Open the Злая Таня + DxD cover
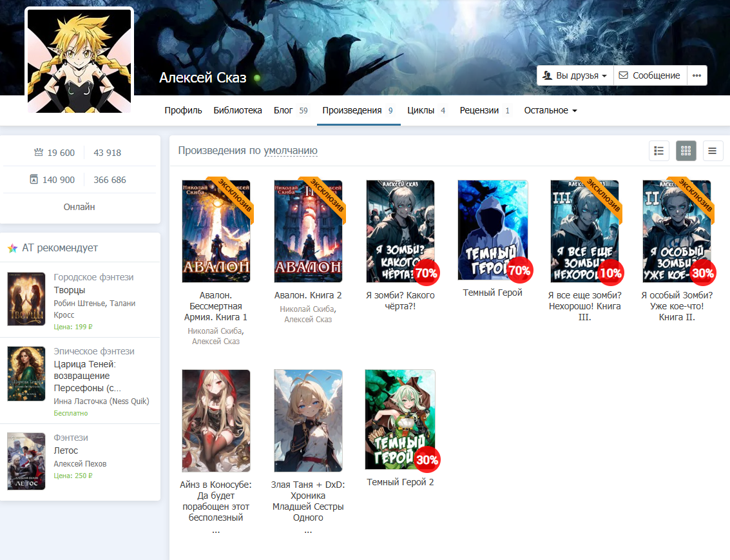 click(308, 421)
